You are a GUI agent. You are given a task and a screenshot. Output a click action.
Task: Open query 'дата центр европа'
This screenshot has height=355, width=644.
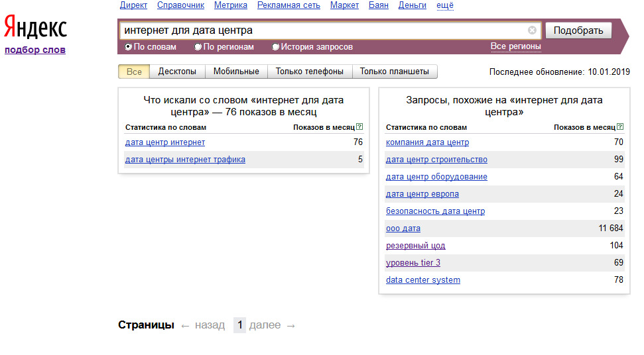(x=422, y=194)
